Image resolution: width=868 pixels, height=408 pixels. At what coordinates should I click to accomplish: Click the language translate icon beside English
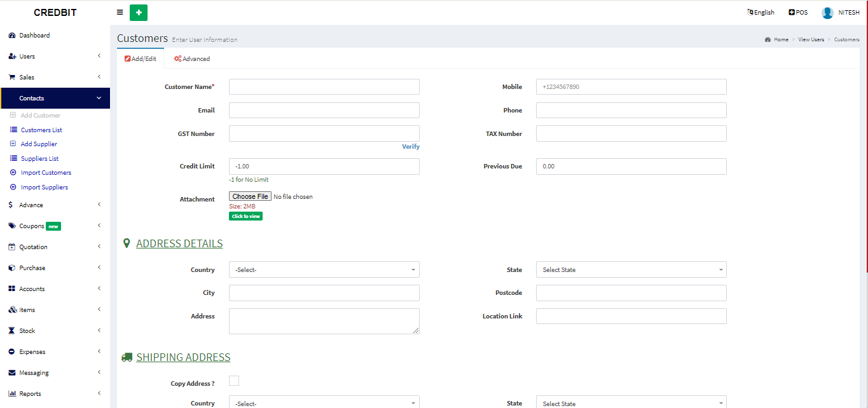coord(750,12)
